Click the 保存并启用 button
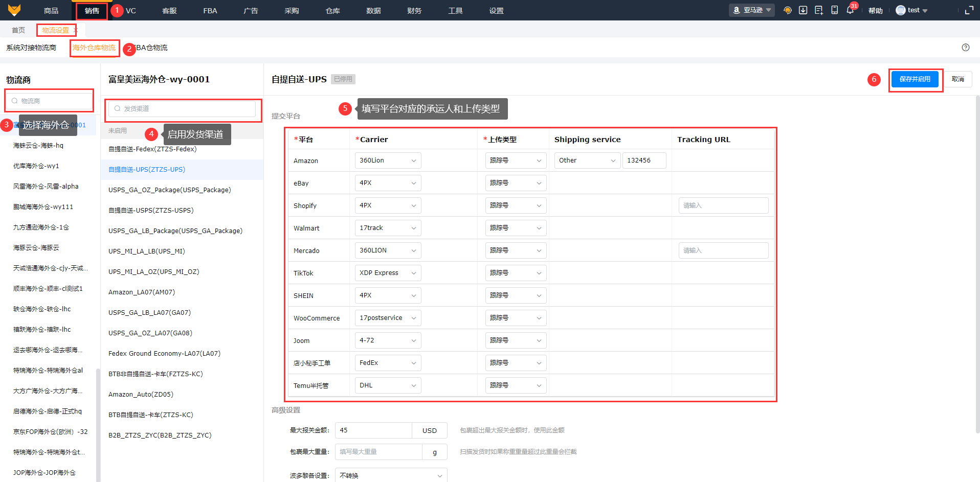Image resolution: width=980 pixels, height=482 pixels. 915,79
